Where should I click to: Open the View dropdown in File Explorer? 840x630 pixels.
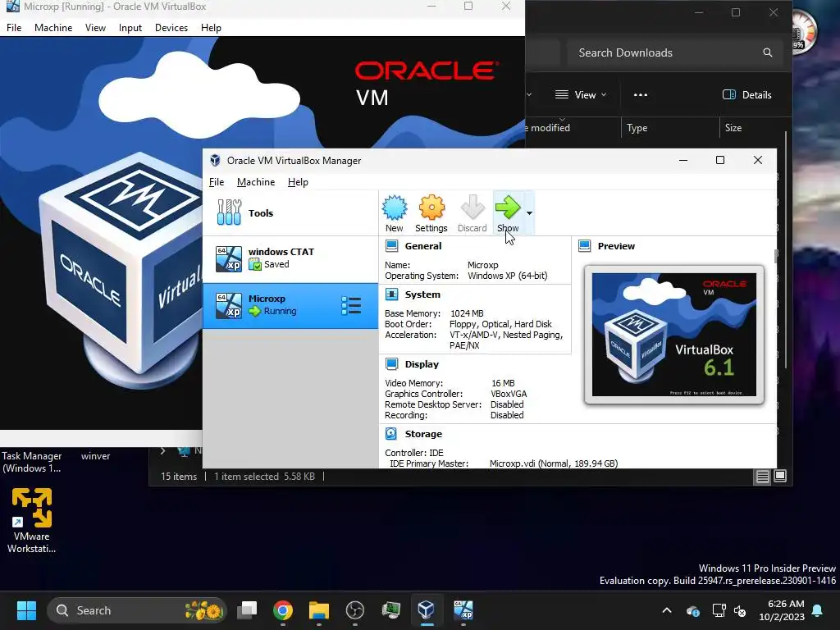click(581, 95)
